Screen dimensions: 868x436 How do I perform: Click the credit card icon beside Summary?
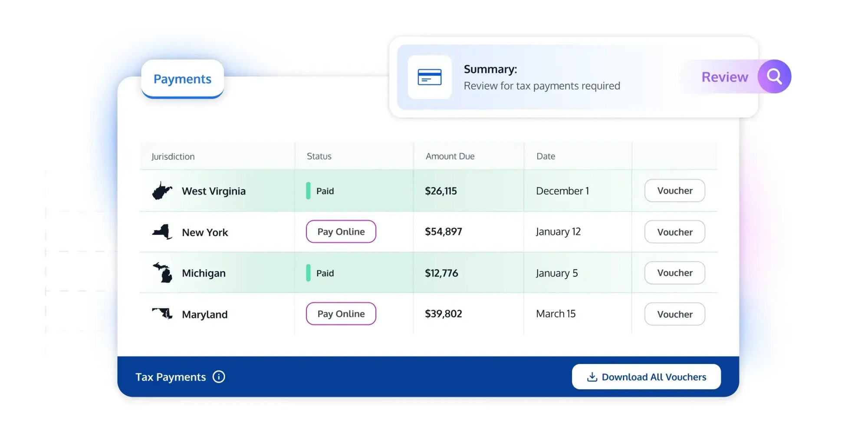(x=430, y=77)
